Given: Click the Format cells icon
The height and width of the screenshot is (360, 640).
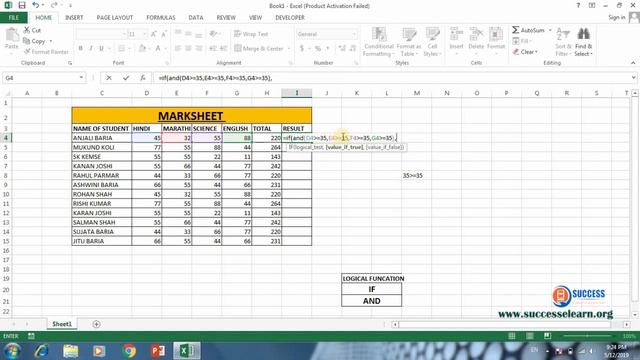Looking at the screenshot, I should 496,35.
